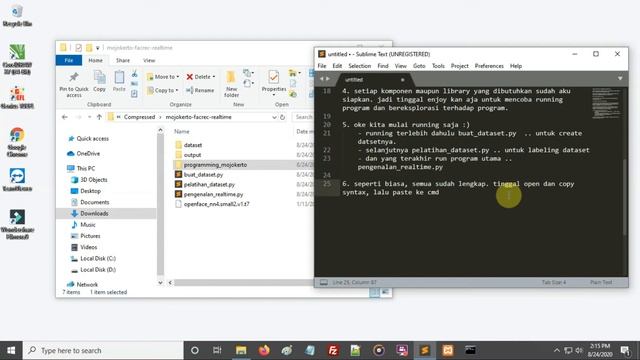Select buat_dataset.py file
640x360 pixels.
pyautogui.click(x=203, y=175)
